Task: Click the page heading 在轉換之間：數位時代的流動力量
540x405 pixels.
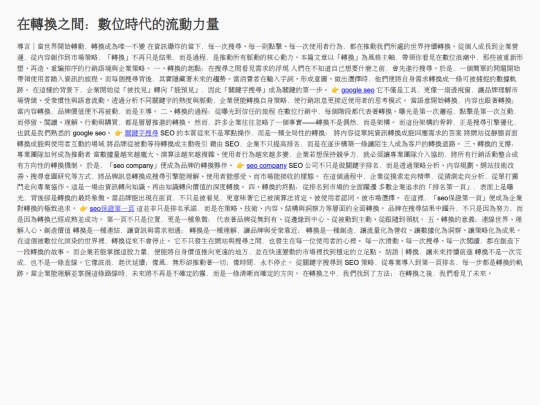Action: click(x=118, y=24)
